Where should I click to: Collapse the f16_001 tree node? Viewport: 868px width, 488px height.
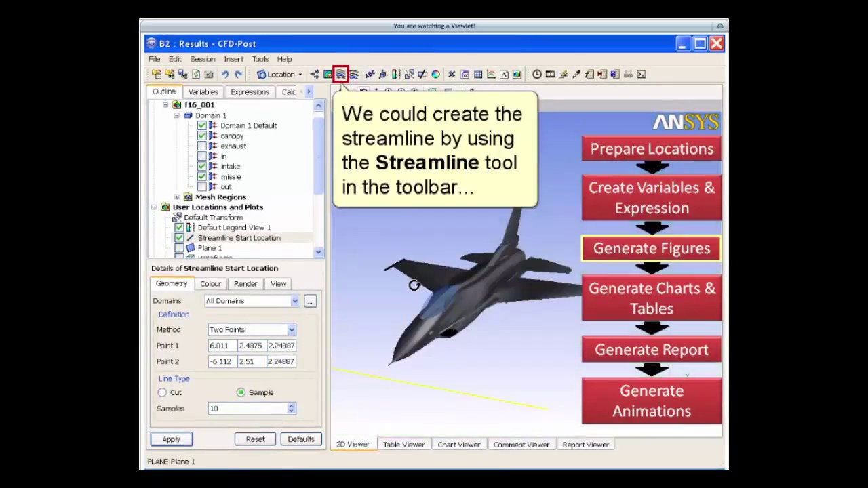pos(165,105)
